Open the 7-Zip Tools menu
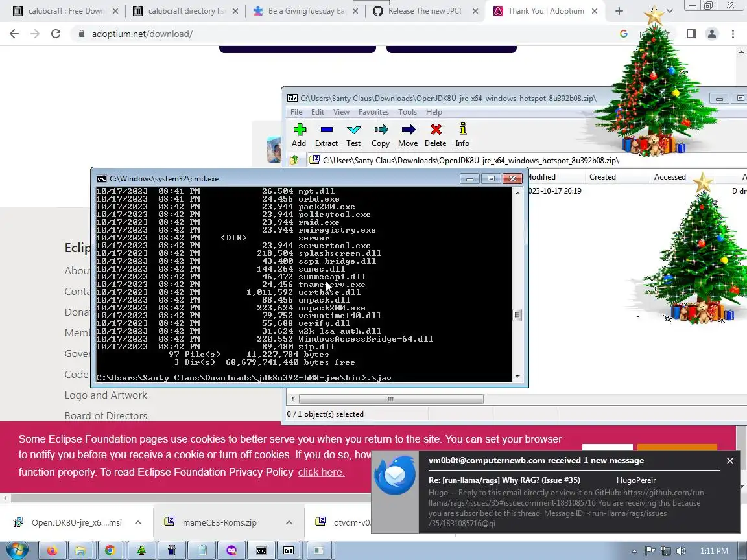 coord(407,112)
